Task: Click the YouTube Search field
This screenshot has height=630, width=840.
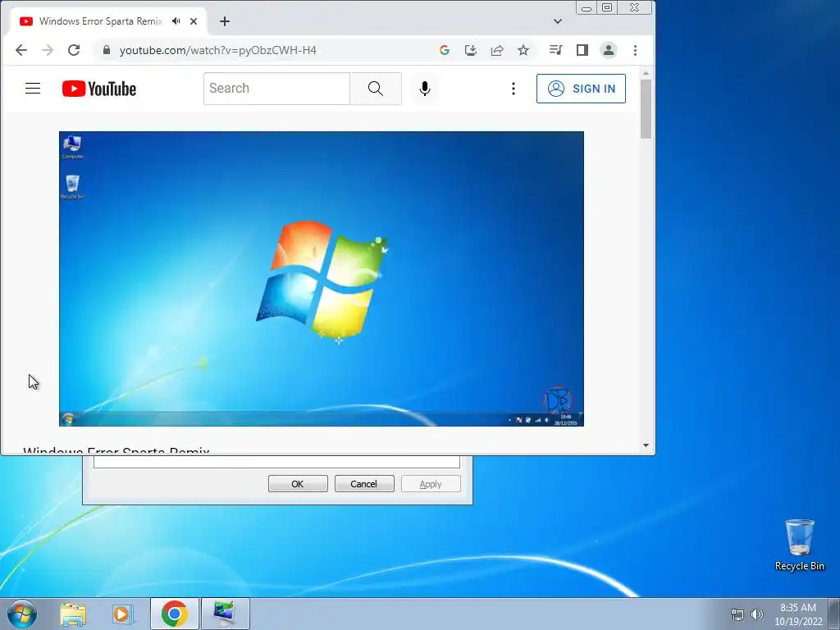Action: point(276,89)
